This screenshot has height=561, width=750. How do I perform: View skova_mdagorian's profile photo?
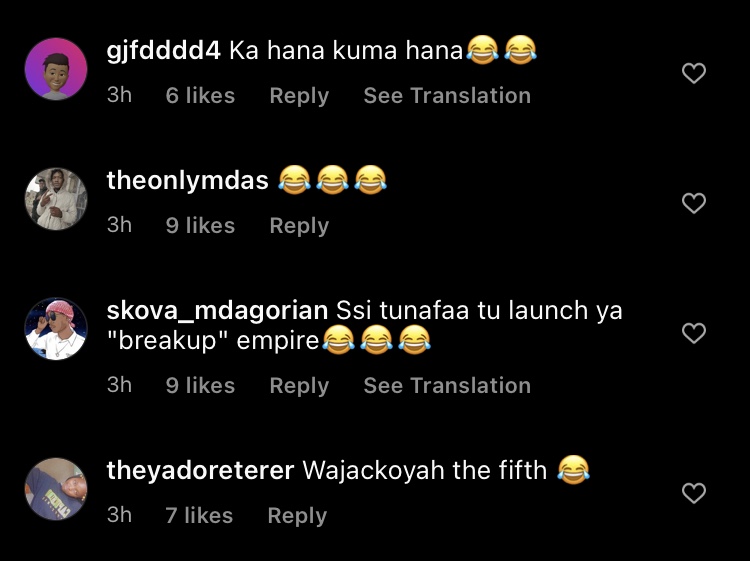pyautogui.click(x=56, y=329)
